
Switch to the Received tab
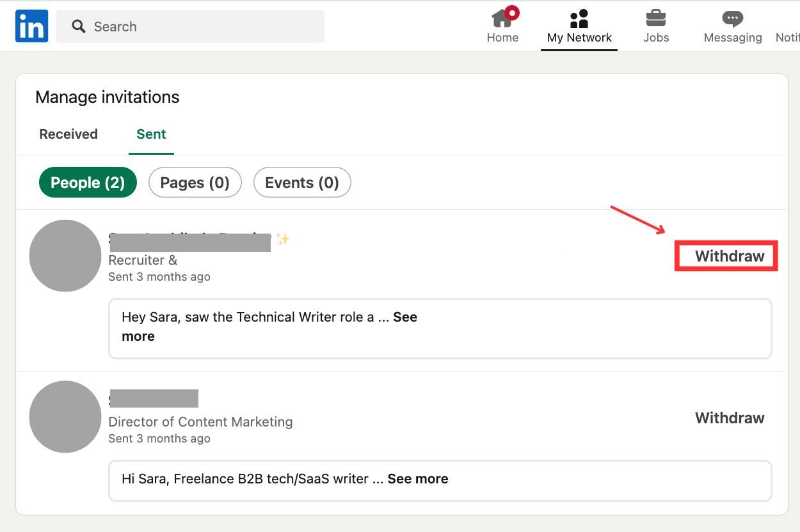click(68, 134)
